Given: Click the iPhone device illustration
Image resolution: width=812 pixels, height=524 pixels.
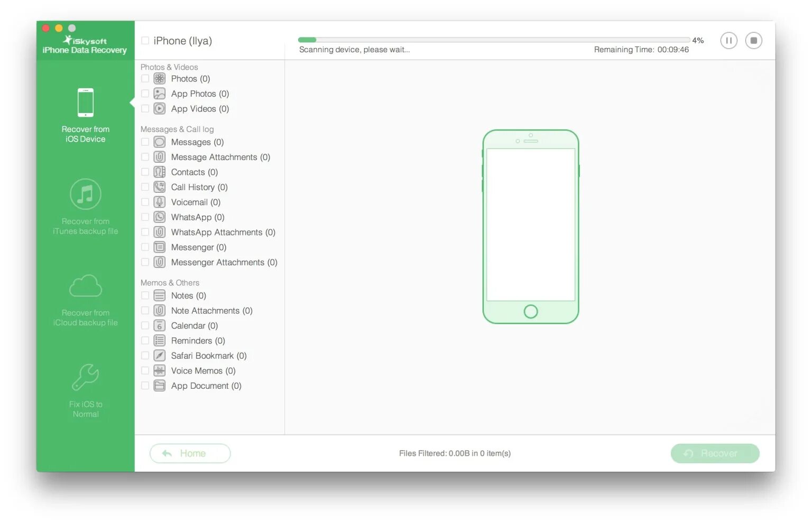Looking at the screenshot, I should click(x=531, y=227).
